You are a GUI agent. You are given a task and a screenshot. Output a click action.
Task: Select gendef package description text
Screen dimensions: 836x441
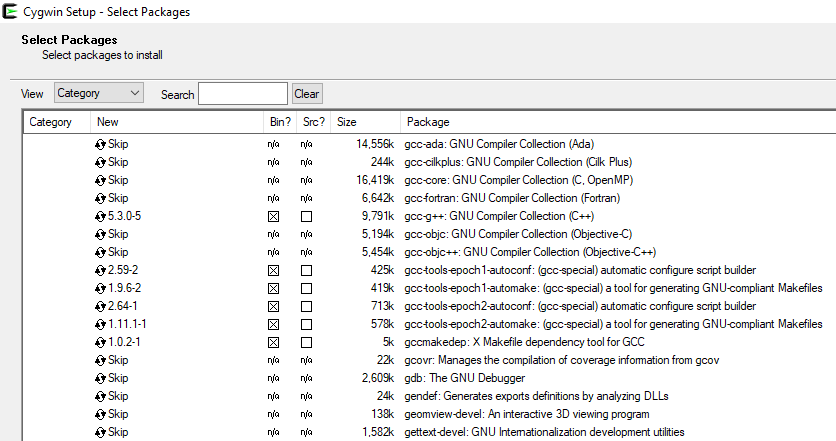[536, 396]
